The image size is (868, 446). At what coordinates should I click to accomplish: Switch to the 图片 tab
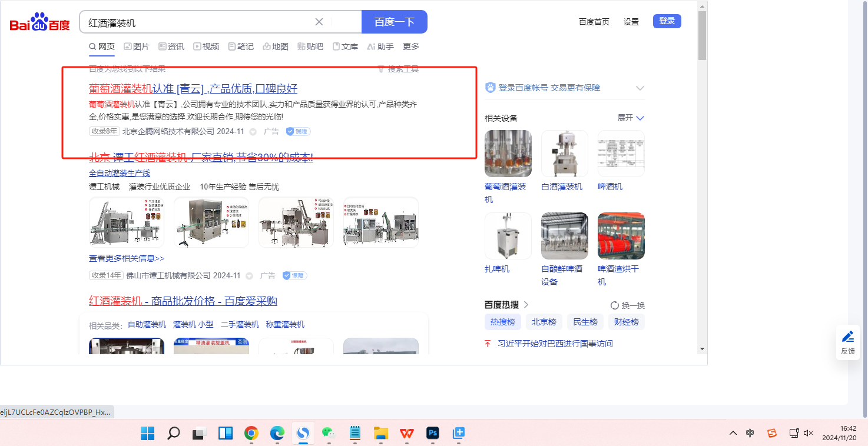pyautogui.click(x=137, y=46)
